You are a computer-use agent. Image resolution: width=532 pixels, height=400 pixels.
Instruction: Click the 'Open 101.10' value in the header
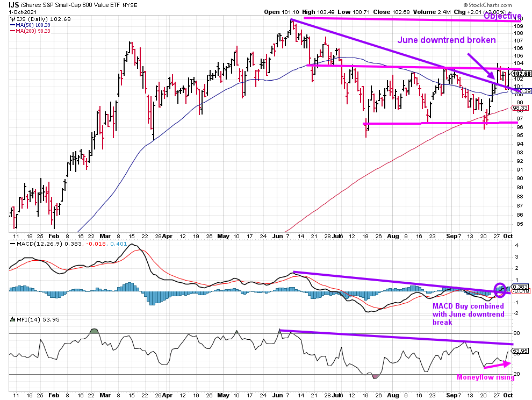282,12
